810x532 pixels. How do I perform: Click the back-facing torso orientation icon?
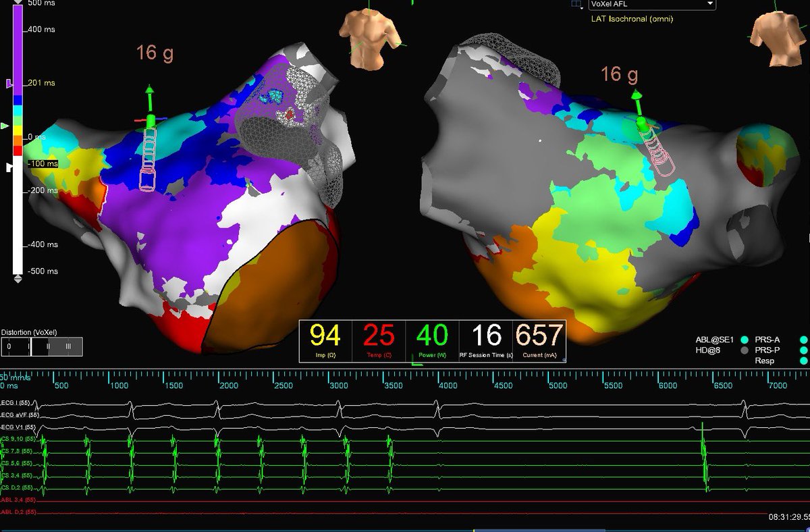coord(777,38)
